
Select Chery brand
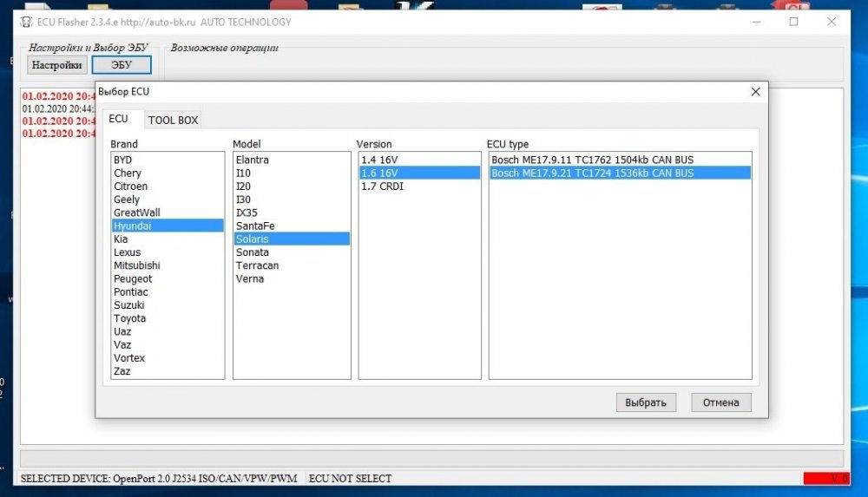point(168,173)
